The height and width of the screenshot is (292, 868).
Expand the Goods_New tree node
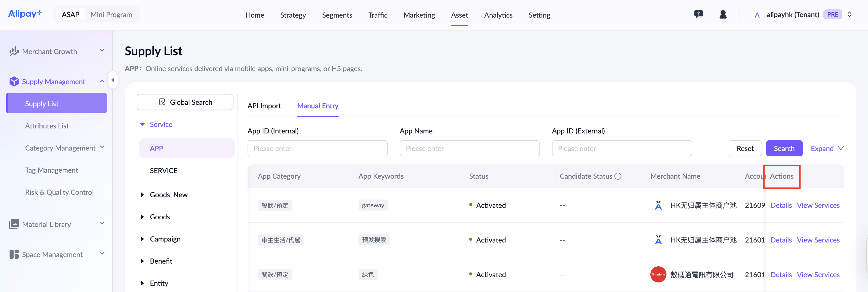[142, 195]
